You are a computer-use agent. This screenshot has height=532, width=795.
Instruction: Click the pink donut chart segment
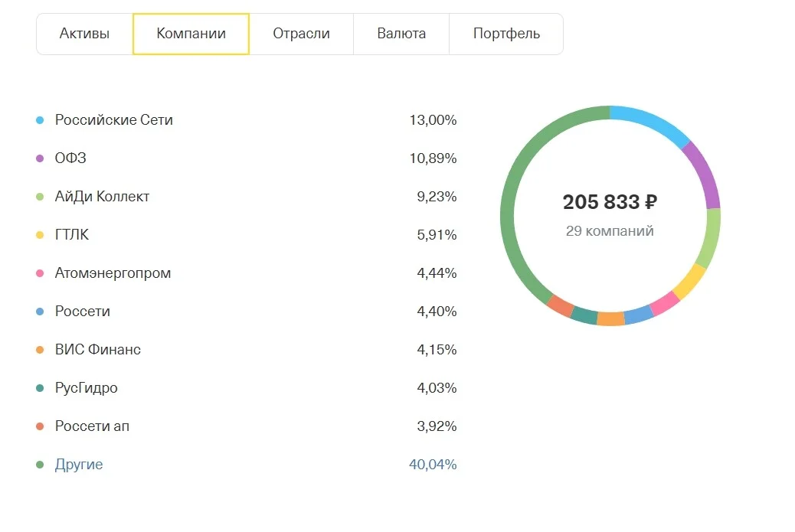666,303
